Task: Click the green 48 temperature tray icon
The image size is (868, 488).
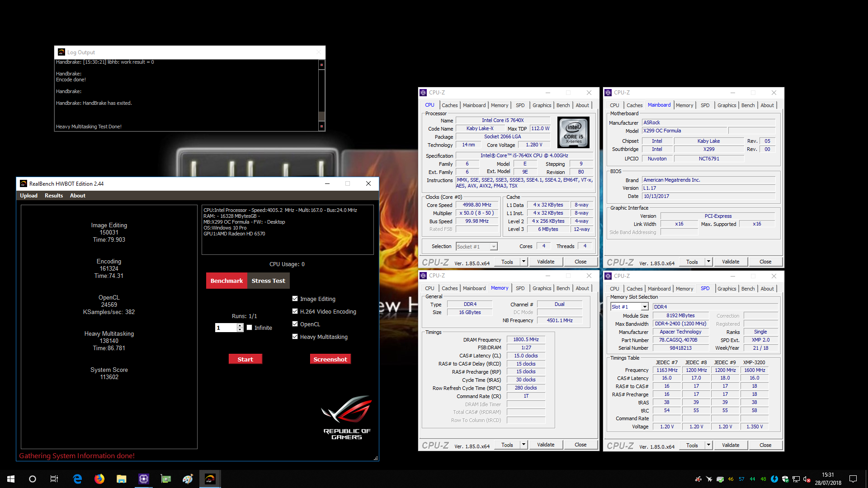Action: tap(764, 479)
